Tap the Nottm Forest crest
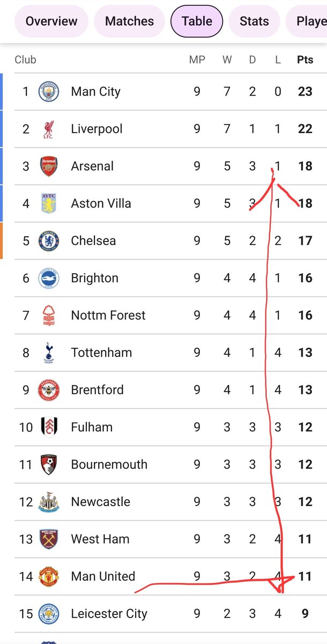The height and width of the screenshot is (644, 327). point(49,316)
